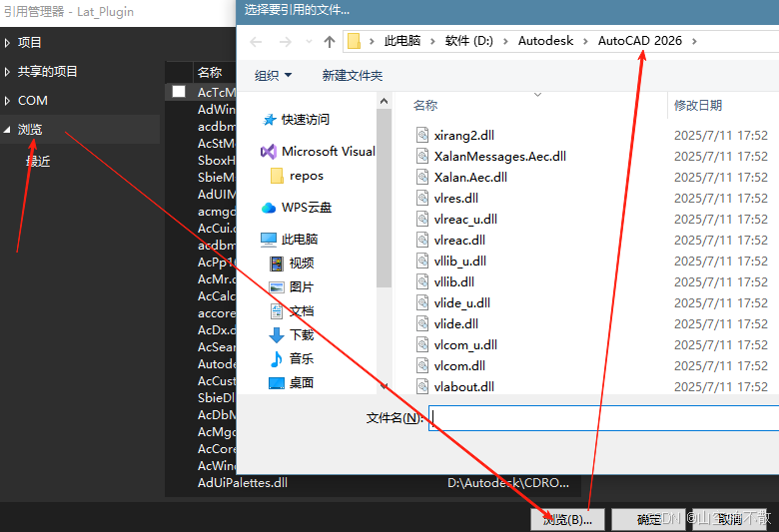Expand 项目 in the Reference Manager

point(7,43)
